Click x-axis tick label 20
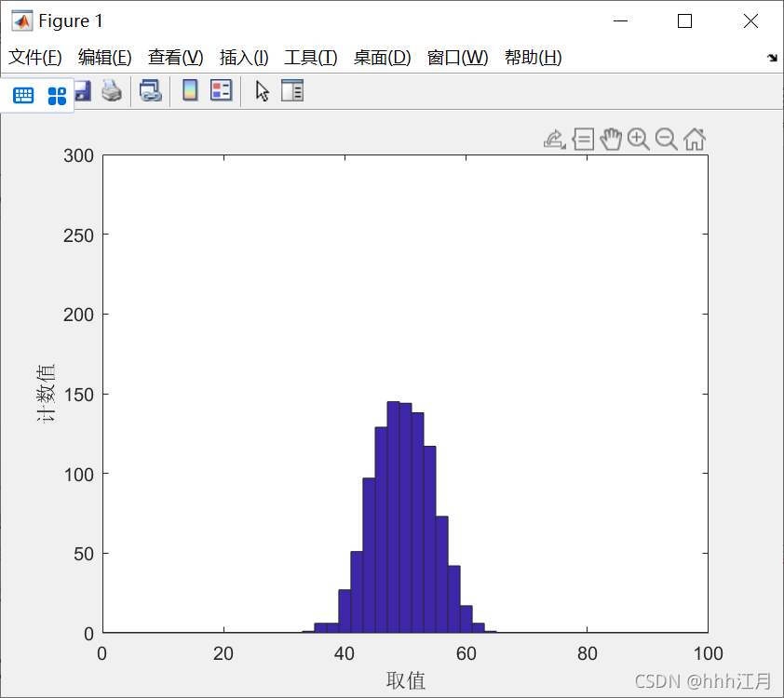The height and width of the screenshot is (698, 784). tap(223, 653)
